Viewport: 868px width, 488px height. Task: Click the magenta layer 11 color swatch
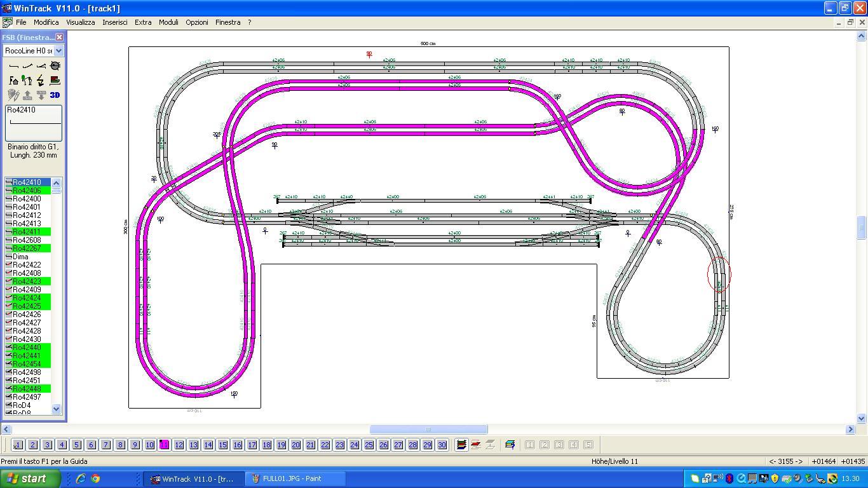pos(164,445)
